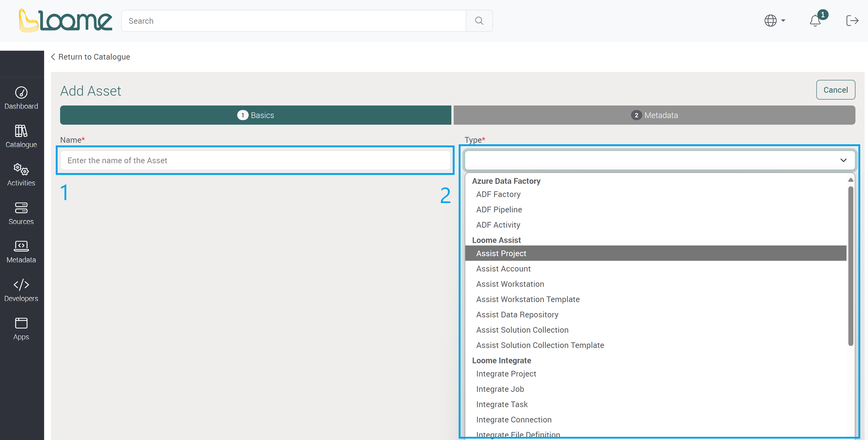Go back via Return to Catalogue
The height and width of the screenshot is (440, 868).
click(91, 57)
